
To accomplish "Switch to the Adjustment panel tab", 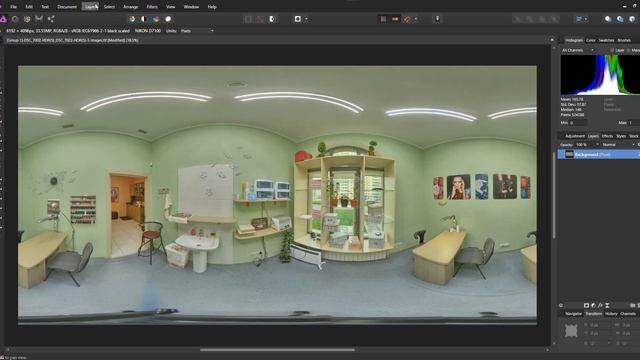I will point(575,136).
